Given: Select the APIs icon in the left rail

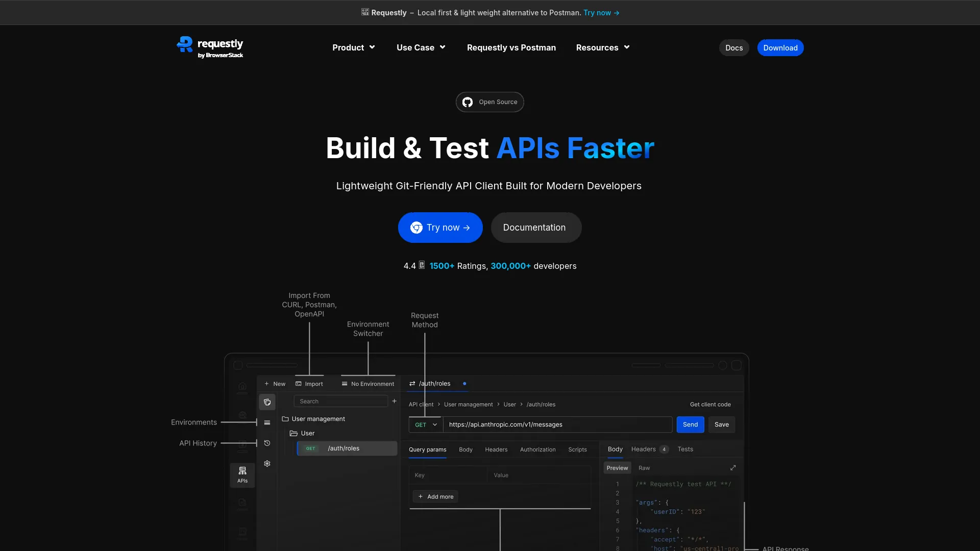Looking at the screenshot, I should tap(242, 475).
